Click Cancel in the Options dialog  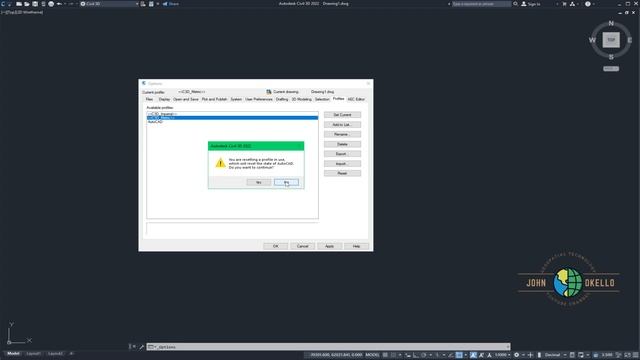(302, 246)
